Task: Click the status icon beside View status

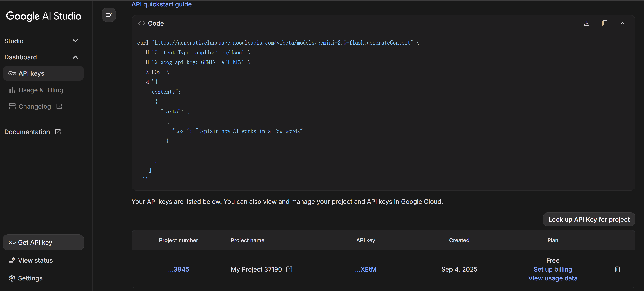Action: tap(12, 260)
